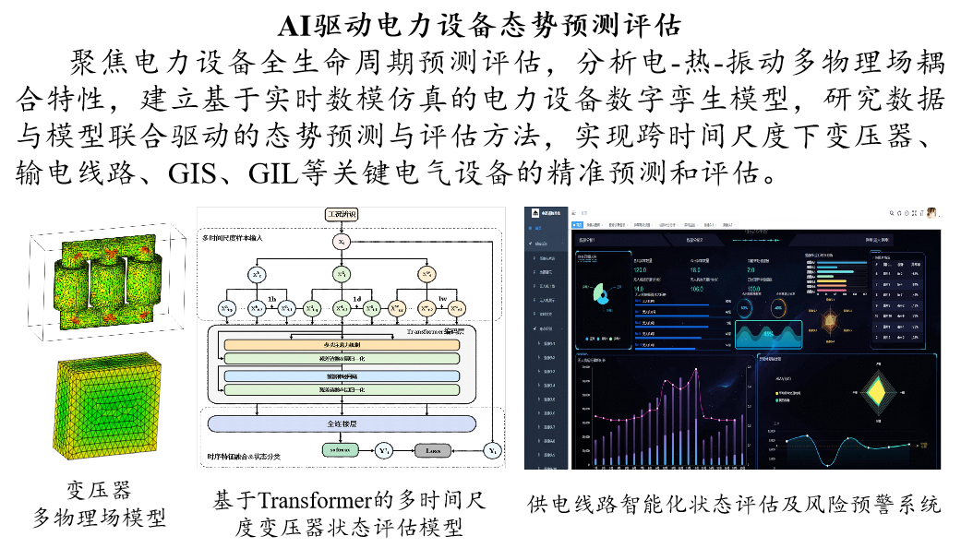961x560 pixels.
Task: Click the orange circular gauge ring
Action: tap(779, 309)
